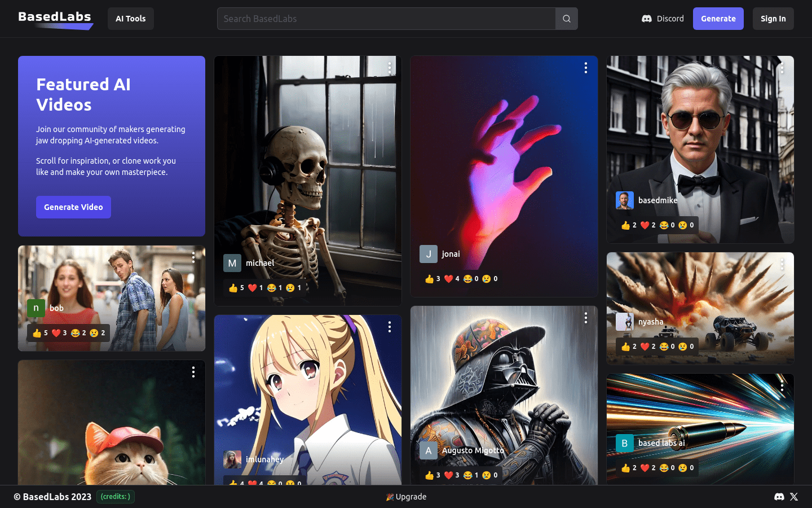The height and width of the screenshot is (508, 812).
Task: Open three-dot menu on glowing hand video
Action: (586, 68)
